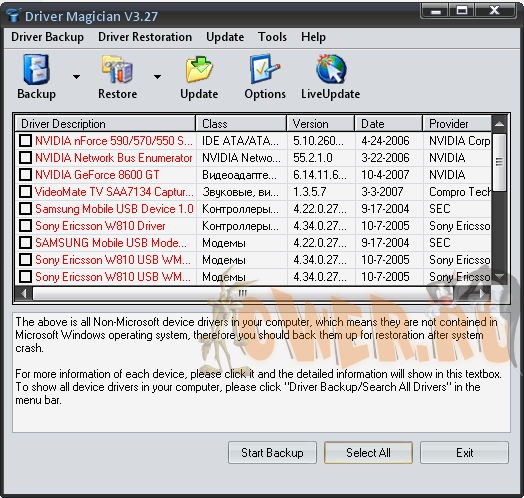
Task: Open the Driver Restoration menu
Action: [x=145, y=37]
